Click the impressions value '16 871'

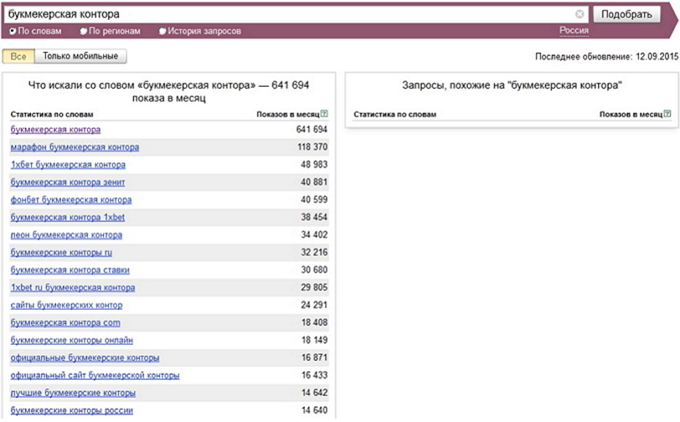[x=314, y=358]
